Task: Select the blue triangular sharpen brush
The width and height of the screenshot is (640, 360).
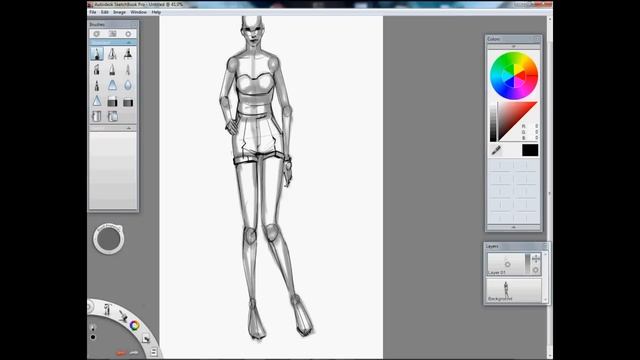Action: 112,86
